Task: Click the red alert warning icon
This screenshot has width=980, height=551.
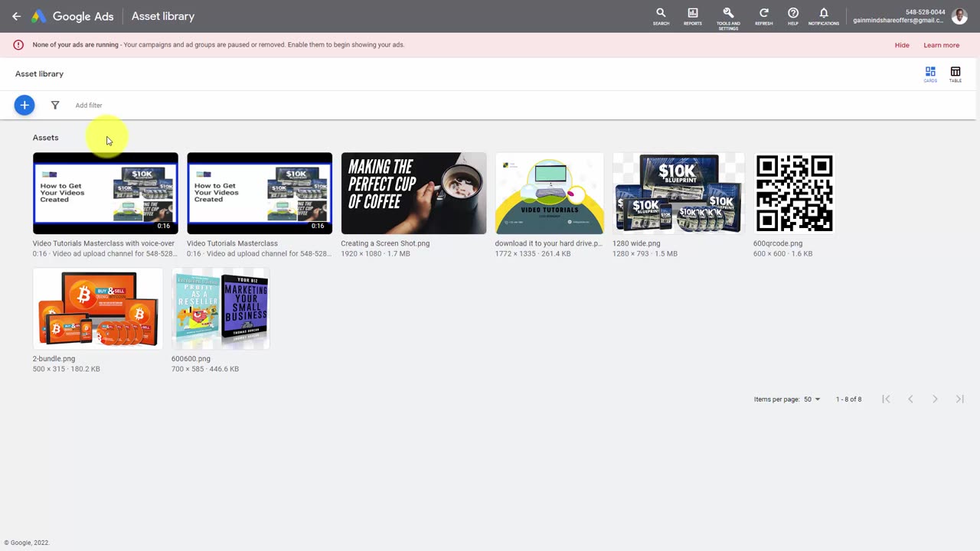Action: pos(18,44)
